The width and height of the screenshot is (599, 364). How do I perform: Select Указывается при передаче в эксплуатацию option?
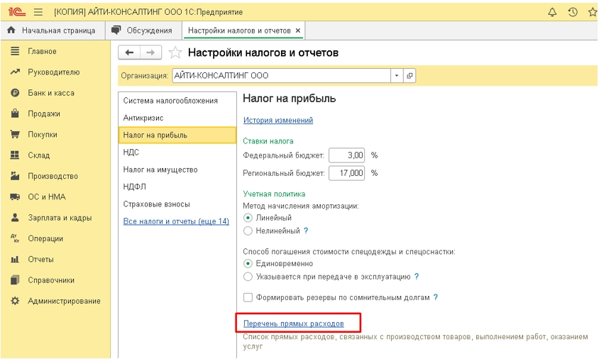[x=248, y=277]
